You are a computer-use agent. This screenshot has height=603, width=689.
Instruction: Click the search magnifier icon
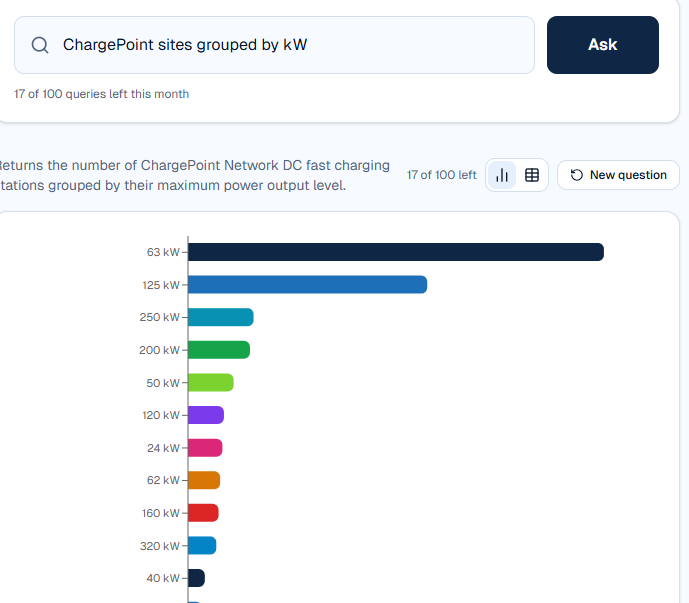coord(40,45)
